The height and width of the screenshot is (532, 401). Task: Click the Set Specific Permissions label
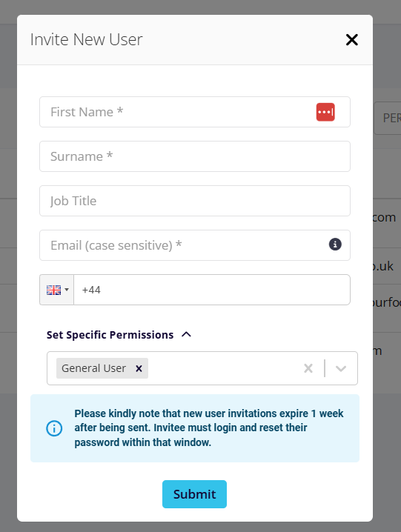110,335
